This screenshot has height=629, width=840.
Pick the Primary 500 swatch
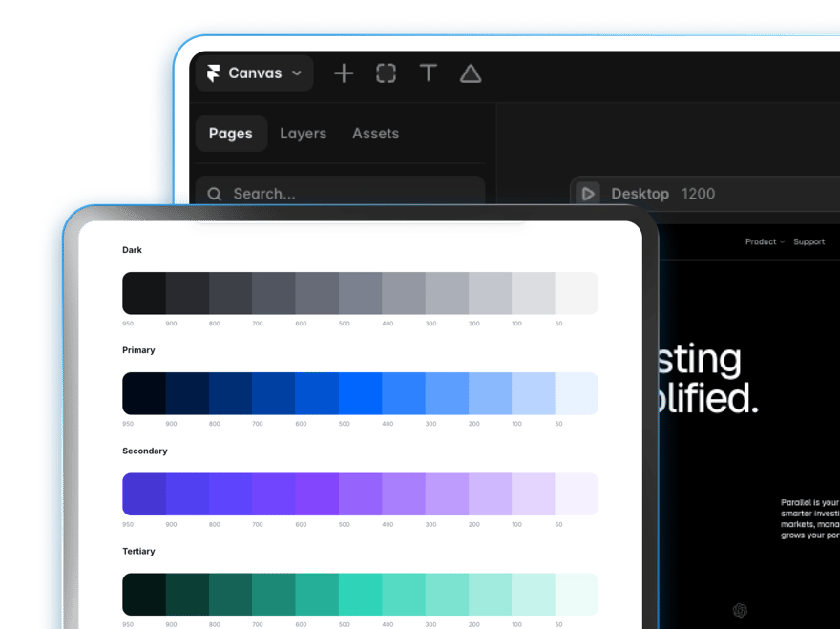click(x=361, y=393)
